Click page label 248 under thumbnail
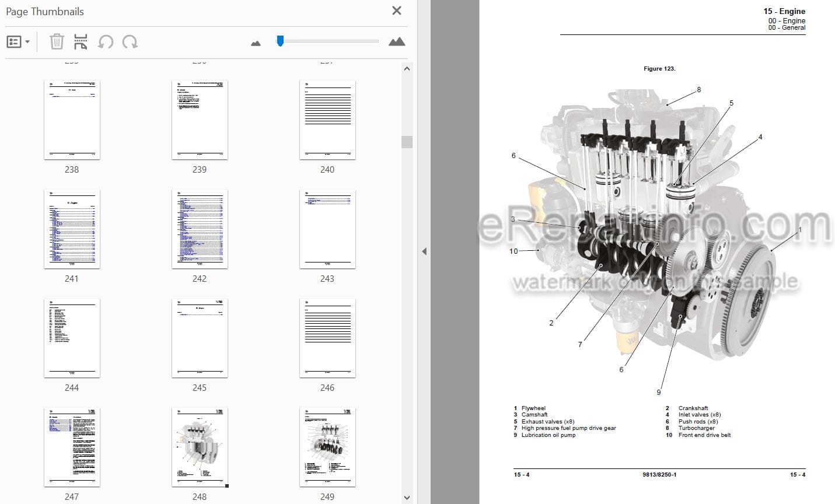Screen dimensions: 835x504 point(200,497)
